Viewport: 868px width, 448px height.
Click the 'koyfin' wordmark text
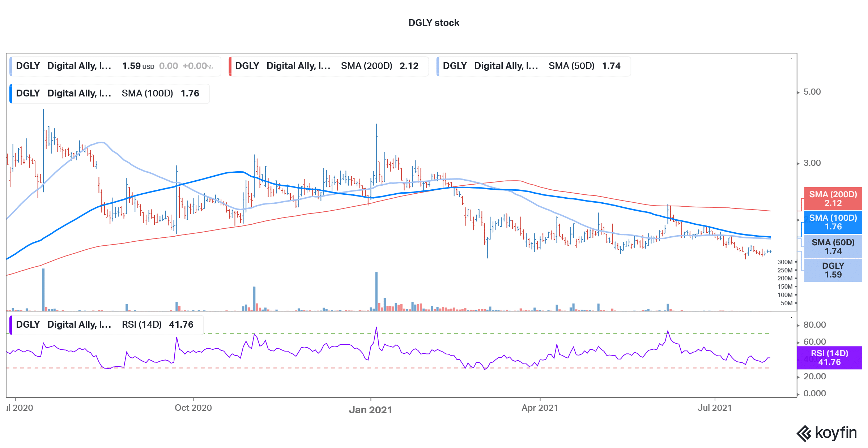(x=836, y=433)
